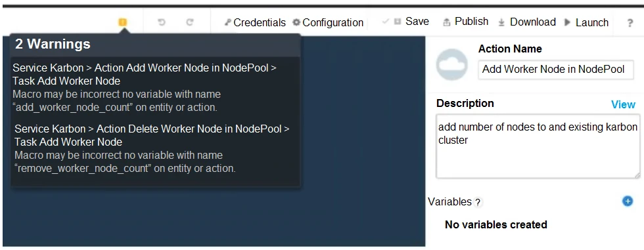This screenshot has height=250, width=644.
Task: Click the No variables created text
Action: [495, 224]
